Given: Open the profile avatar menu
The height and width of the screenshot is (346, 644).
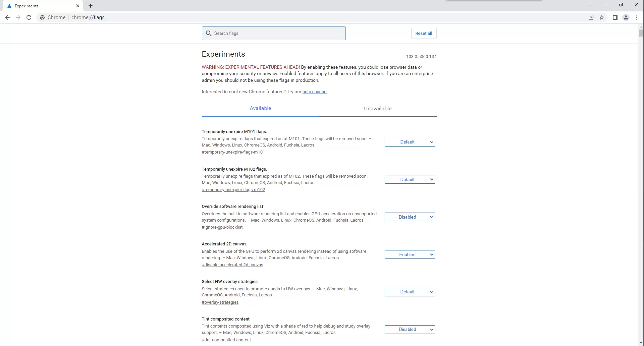Looking at the screenshot, I should click(x=626, y=17).
